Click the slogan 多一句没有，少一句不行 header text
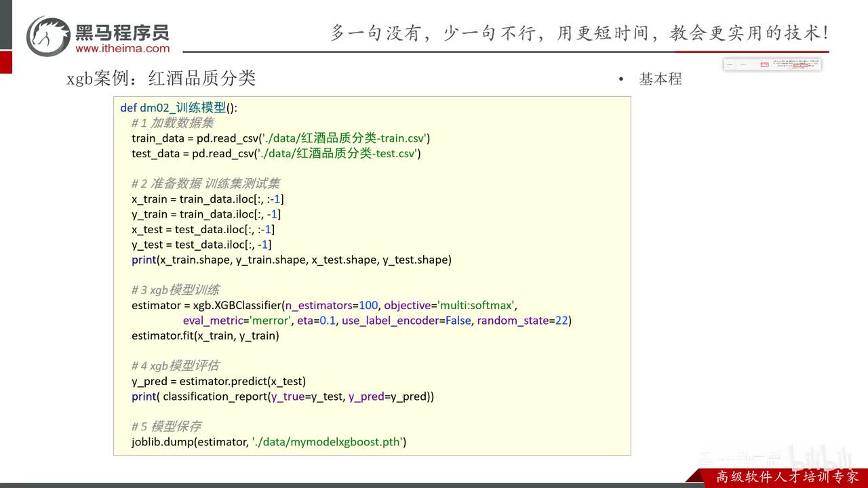The width and height of the screenshot is (868, 488). pos(579,33)
